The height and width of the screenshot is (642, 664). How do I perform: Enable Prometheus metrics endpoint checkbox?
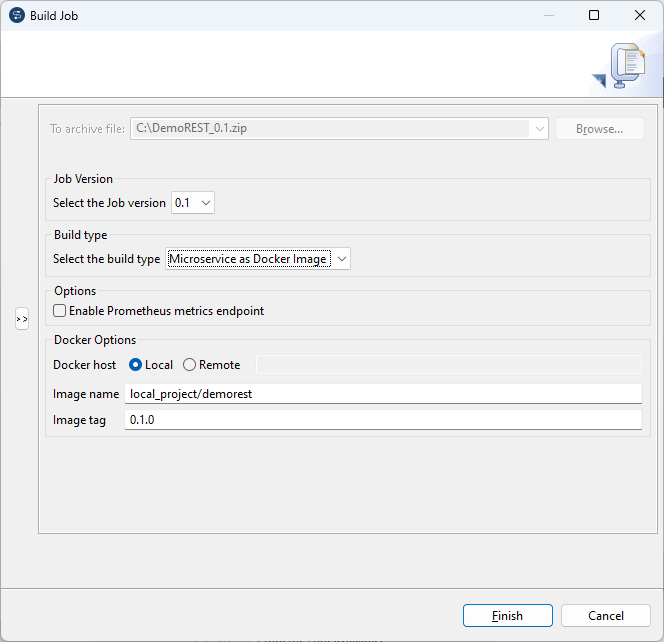[61, 311]
